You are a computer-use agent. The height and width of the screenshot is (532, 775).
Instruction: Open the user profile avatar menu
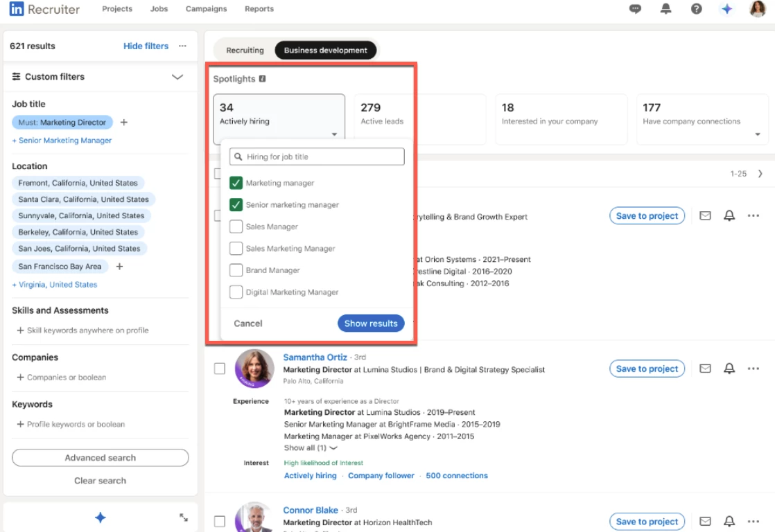[x=757, y=9]
